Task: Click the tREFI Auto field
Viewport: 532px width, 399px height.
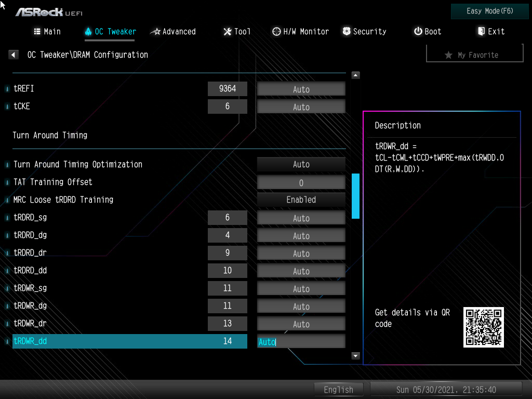Action: coord(301,89)
